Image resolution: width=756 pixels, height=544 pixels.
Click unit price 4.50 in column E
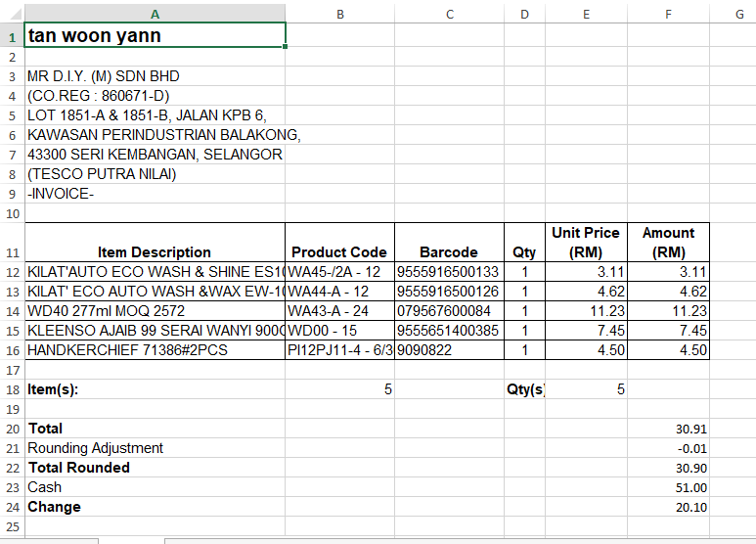[x=586, y=350]
